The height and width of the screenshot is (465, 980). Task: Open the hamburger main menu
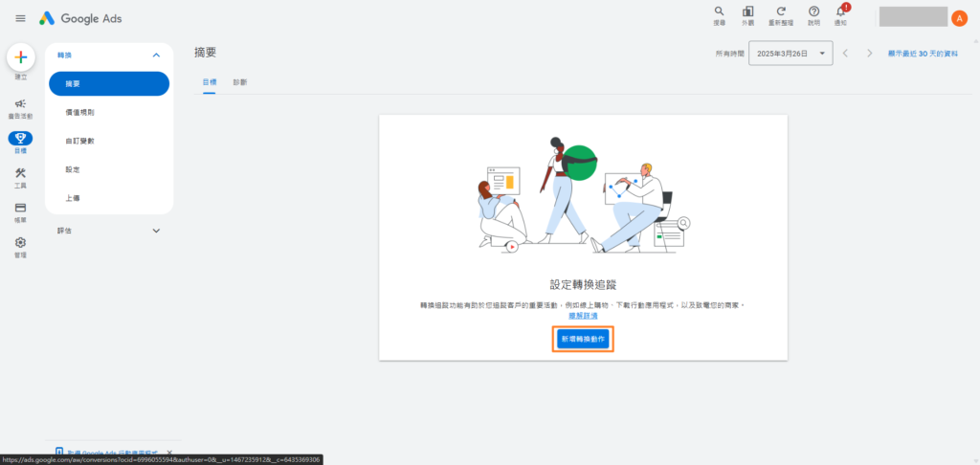(20, 18)
